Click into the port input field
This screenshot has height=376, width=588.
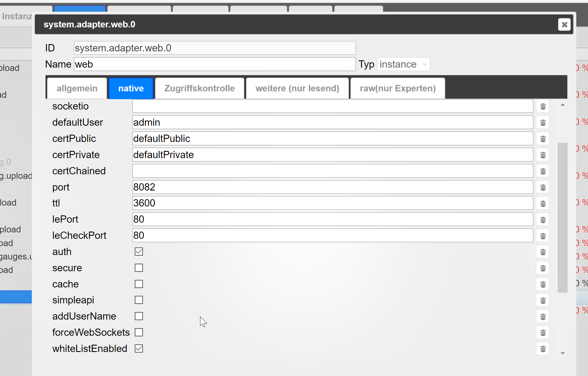coord(332,187)
